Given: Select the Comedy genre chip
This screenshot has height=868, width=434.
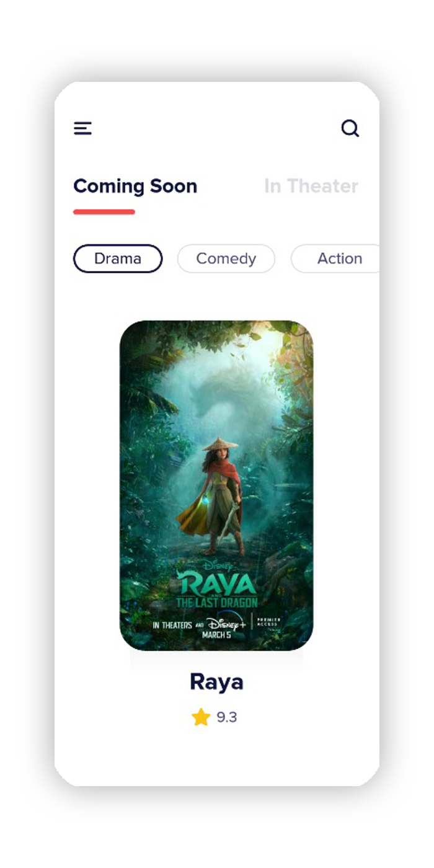Looking at the screenshot, I should point(226,259).
